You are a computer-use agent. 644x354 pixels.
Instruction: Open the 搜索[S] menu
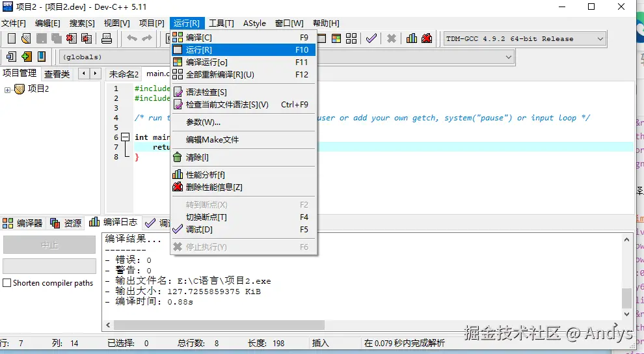(x=82, y=23)
